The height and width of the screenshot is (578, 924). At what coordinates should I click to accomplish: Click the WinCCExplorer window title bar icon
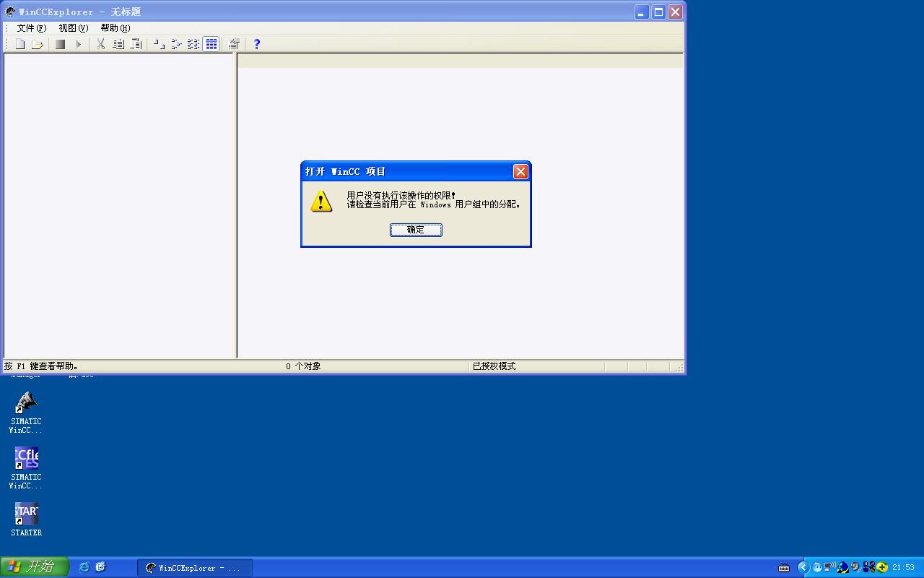(x=10, y=12)
